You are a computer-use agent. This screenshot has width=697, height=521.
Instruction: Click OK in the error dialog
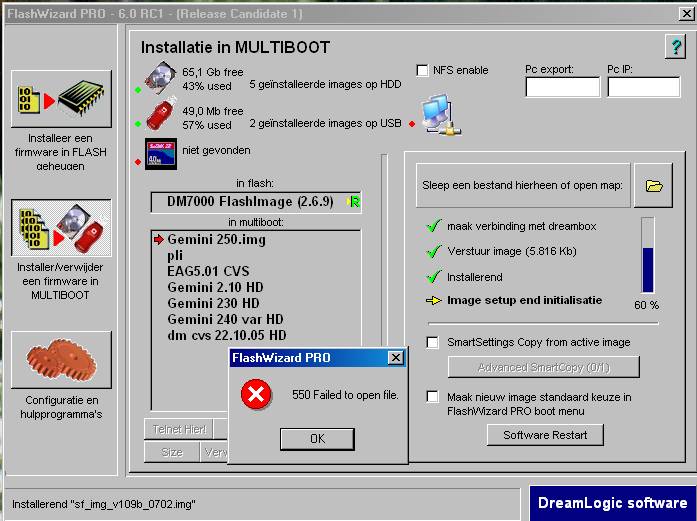click(x=317, y=439)
